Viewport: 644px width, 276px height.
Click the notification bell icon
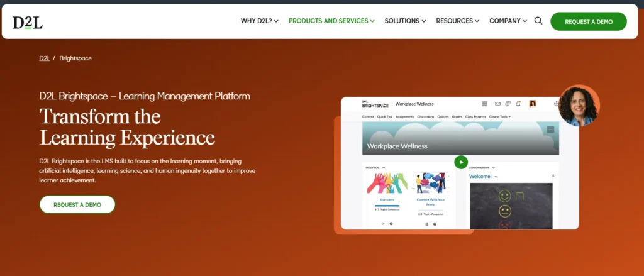click(x=518, y=104)
